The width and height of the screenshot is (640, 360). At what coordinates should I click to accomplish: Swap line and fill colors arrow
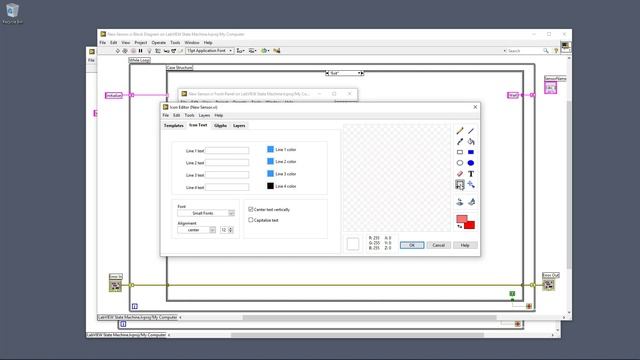[x=460, y=226]
